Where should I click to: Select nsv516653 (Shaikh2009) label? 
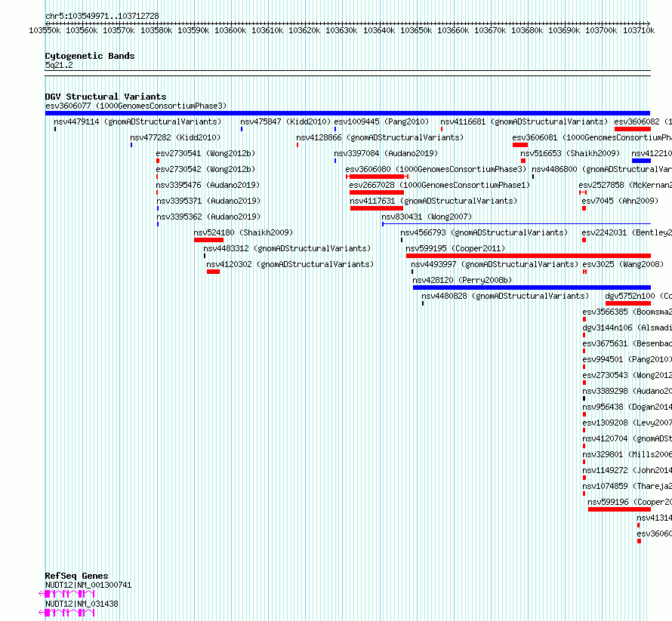pos(570,153)
